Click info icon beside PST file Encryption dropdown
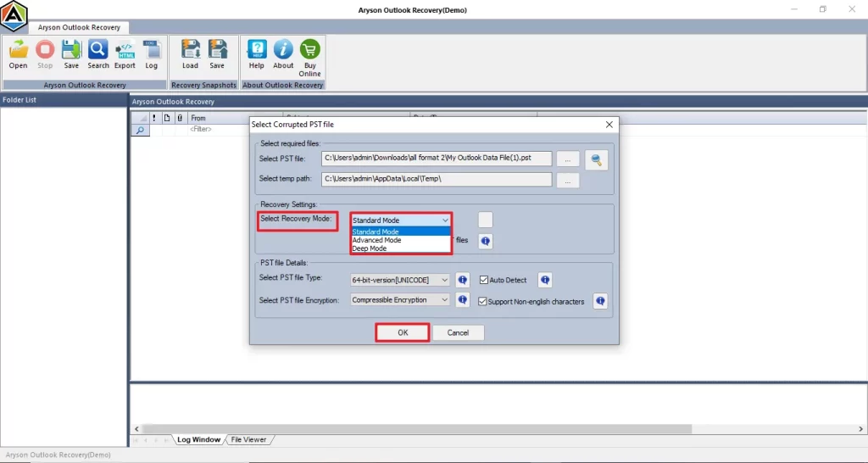 pos(463,300)
